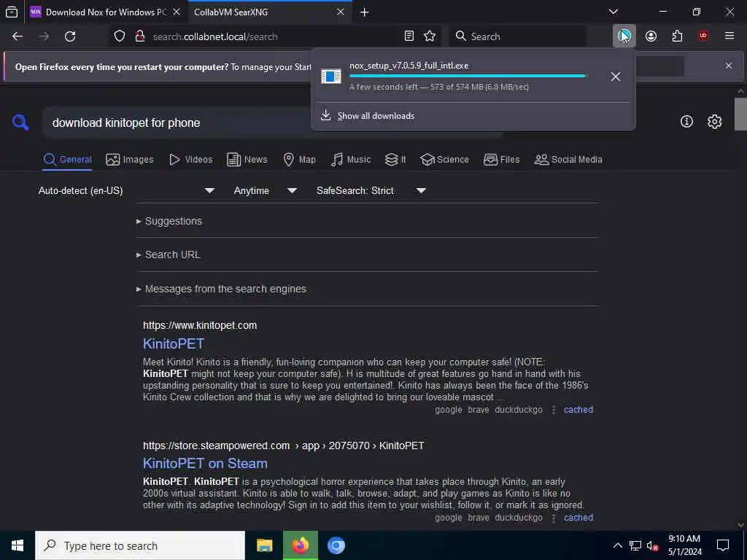Open the Music search category
This screenshot has height=560, width=747.
pos(351,160)
